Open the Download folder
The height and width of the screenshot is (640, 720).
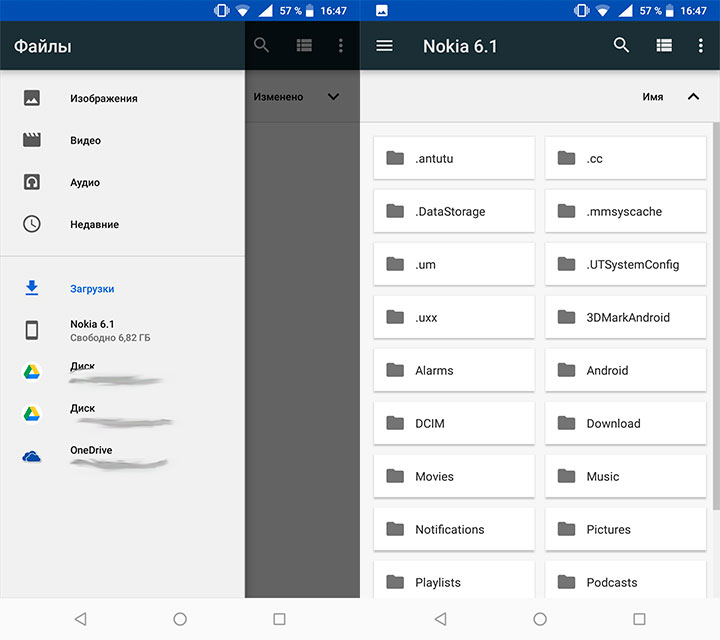pos(626,424)
